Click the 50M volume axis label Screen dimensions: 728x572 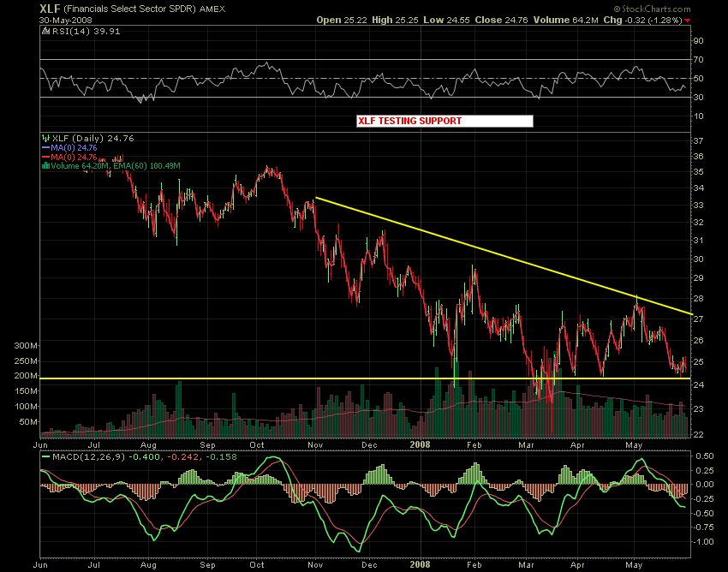click(28, 421)
